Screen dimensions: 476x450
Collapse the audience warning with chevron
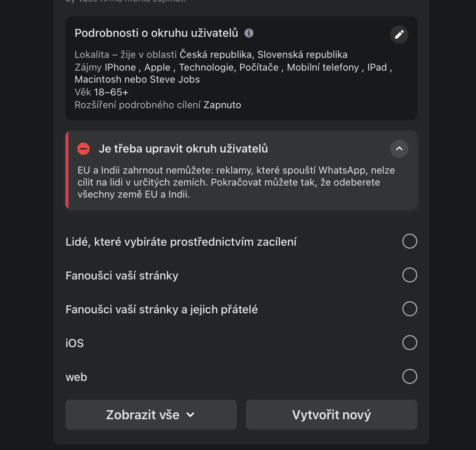[x=399, y=149]
